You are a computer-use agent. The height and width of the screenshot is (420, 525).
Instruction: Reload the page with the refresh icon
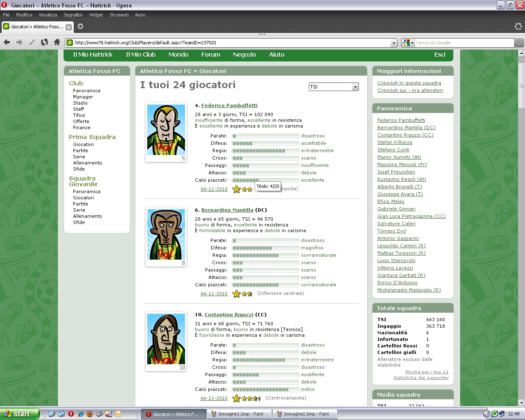[44, 42]
